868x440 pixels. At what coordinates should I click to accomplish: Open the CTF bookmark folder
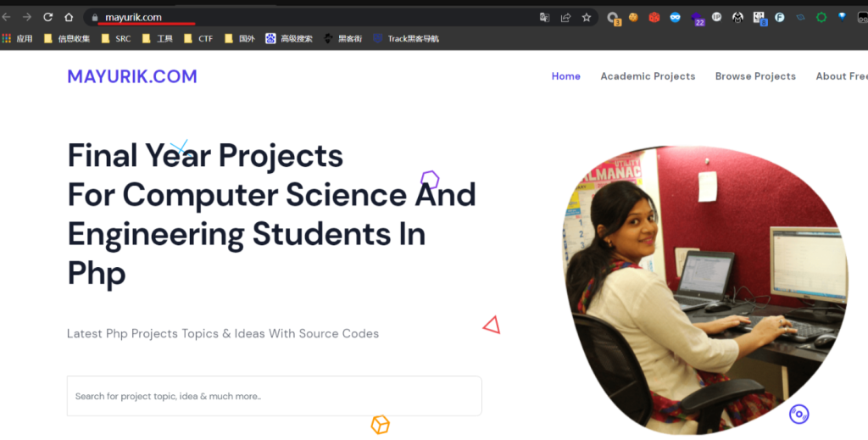click(x=198, y=38)
